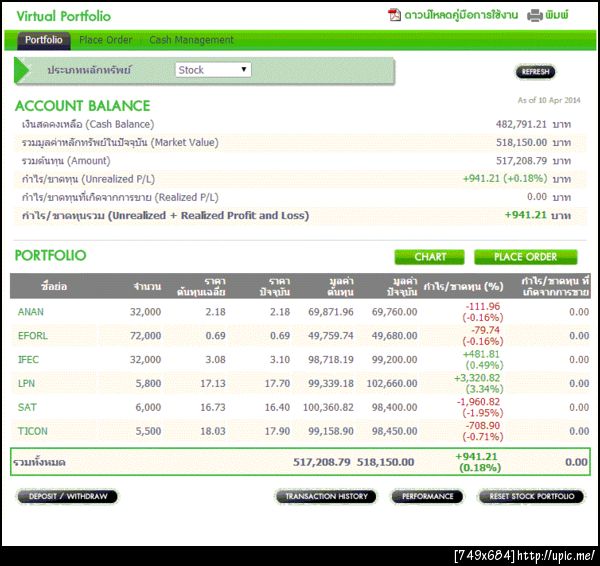
Task: Click SAT loss -1,960.82
Action: (478, 402)
